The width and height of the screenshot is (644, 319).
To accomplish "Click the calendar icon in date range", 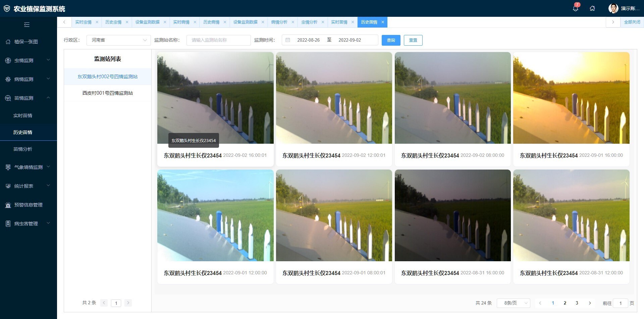I will coord(288,40).
